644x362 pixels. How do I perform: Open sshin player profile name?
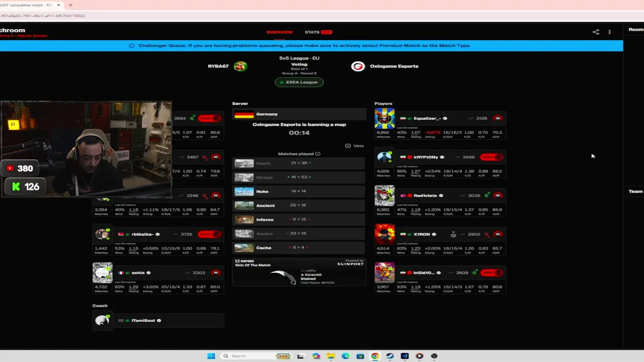[x=138, y=273]
